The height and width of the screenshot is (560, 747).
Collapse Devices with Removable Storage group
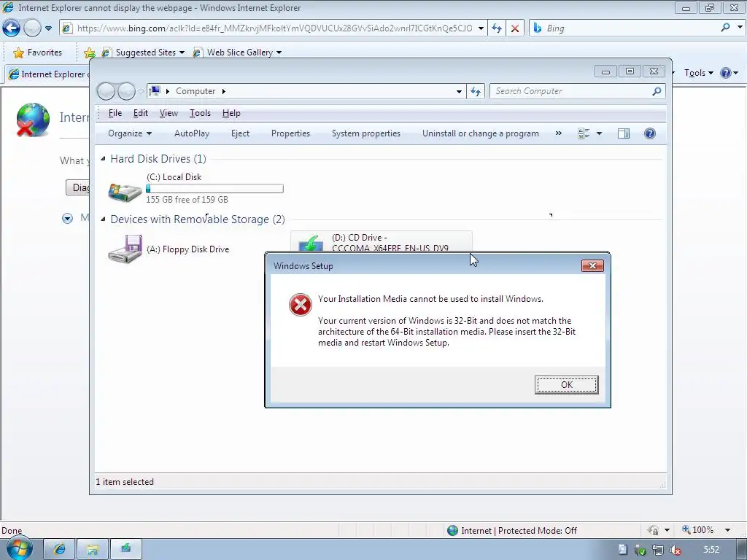coord(103,219)
